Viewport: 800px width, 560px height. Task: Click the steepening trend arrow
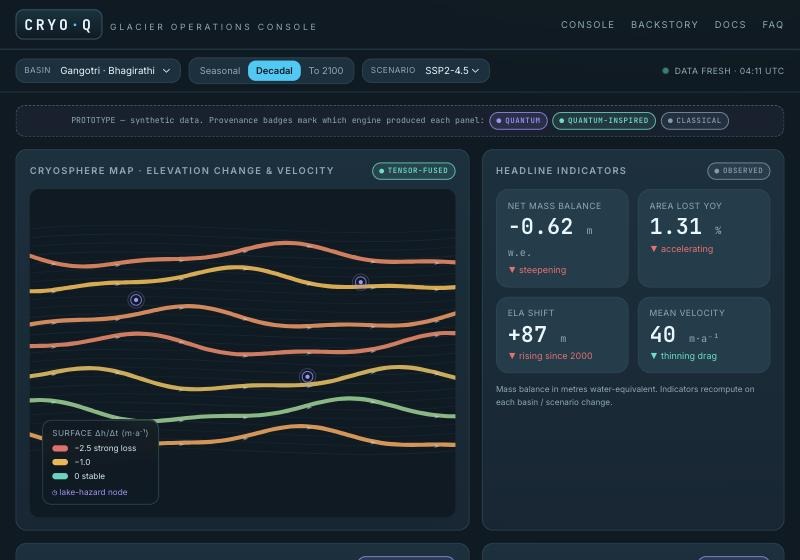coord(512,270)
